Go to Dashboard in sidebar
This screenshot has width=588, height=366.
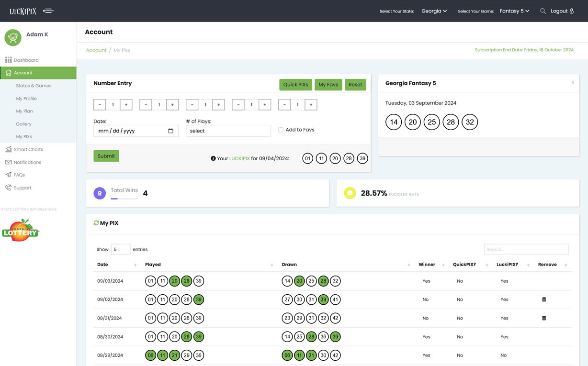tap(26, 60)
